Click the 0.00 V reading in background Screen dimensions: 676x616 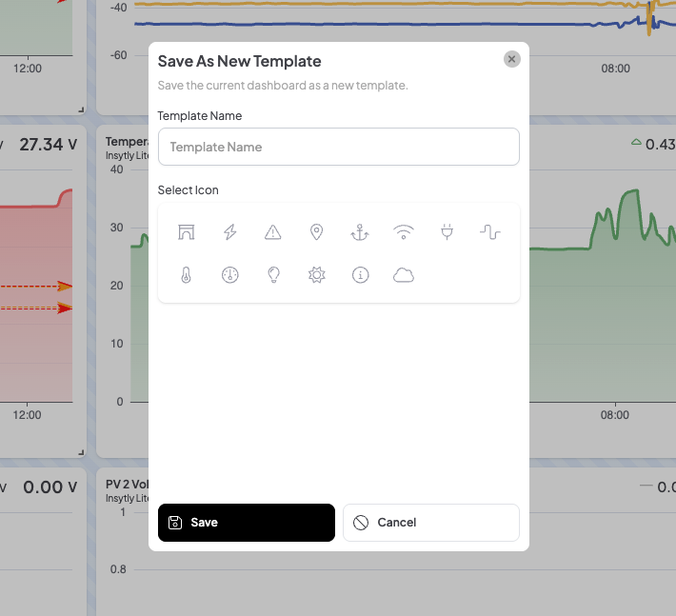(50, 487)
